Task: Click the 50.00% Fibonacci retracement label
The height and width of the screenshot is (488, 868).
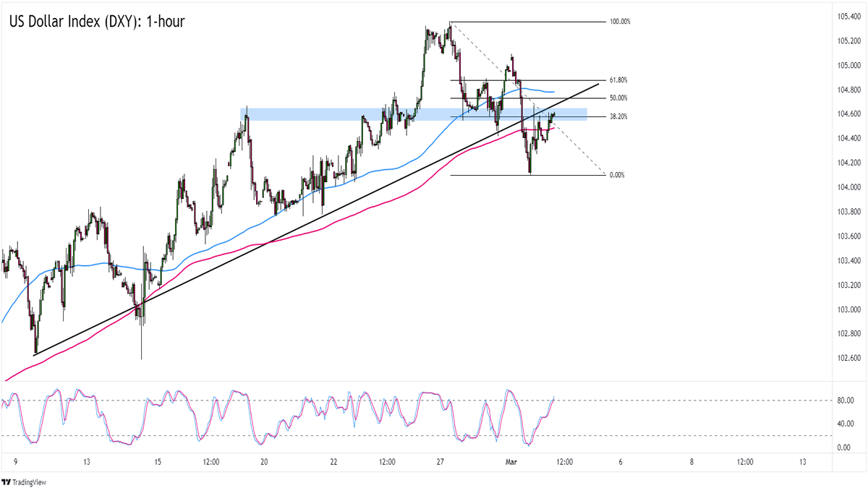Action: (618, 98)
